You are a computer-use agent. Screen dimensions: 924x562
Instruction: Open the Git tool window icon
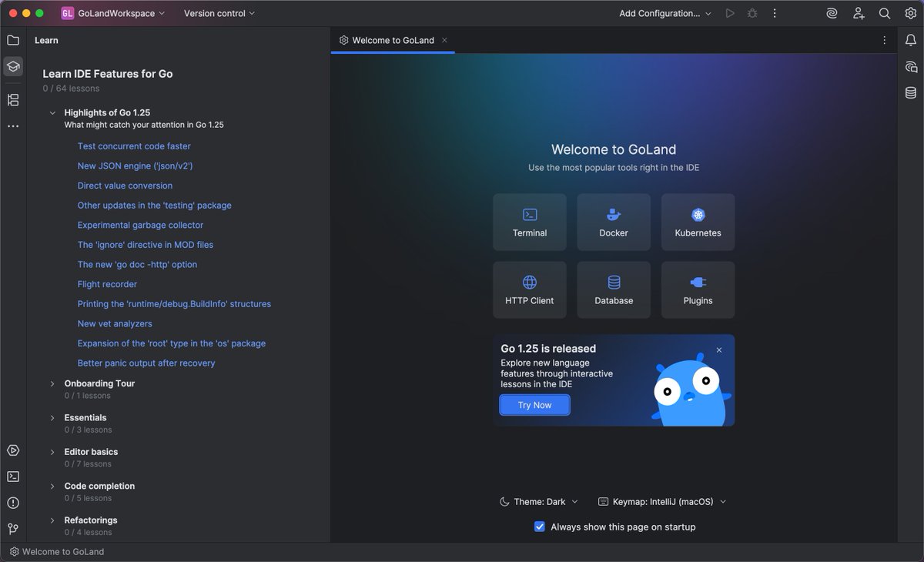[13, 529]
